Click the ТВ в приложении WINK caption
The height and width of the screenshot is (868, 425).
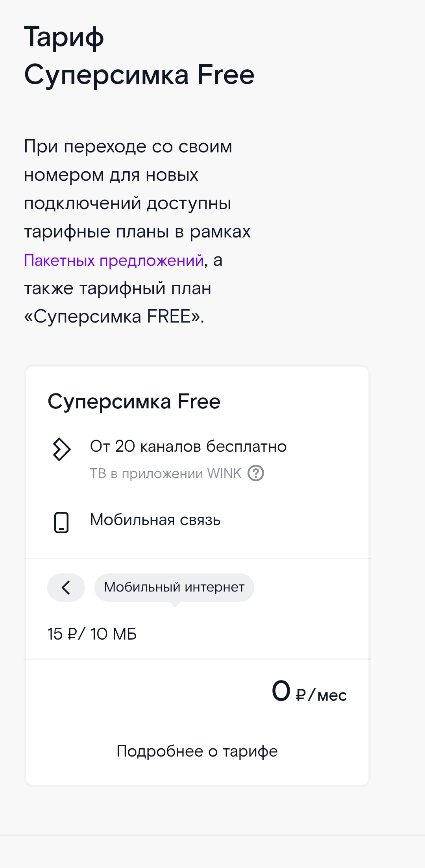click(165, 473)
